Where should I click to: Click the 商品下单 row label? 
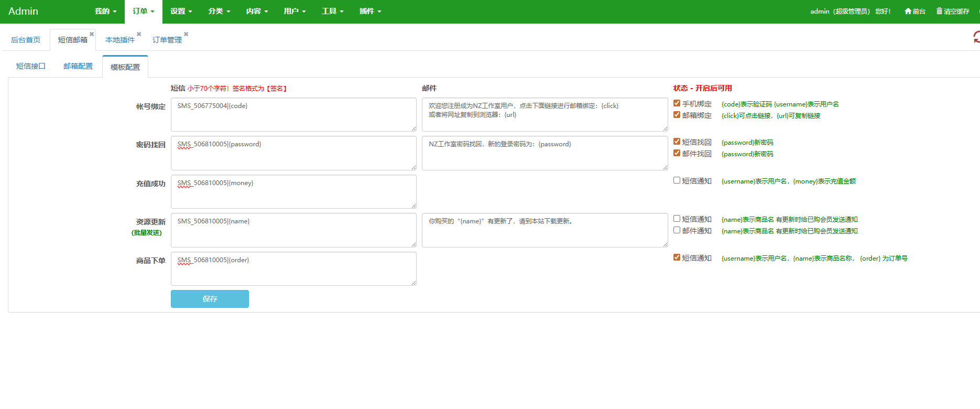coord(151,261)
